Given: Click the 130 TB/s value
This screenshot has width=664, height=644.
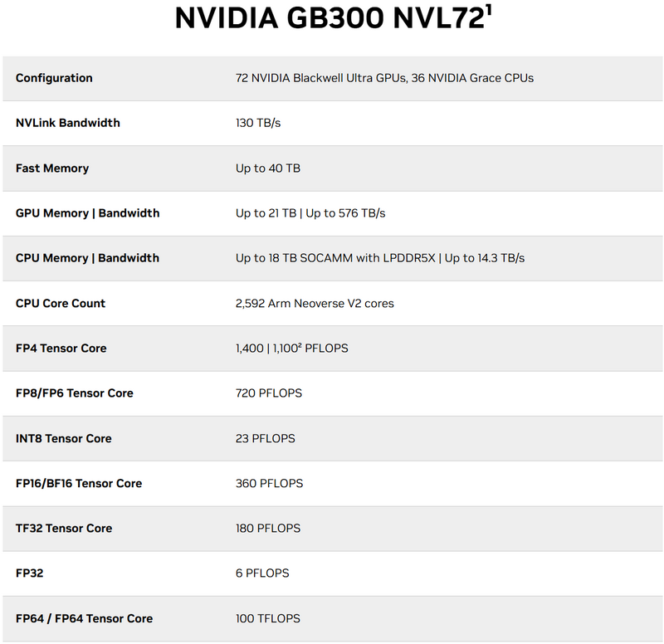Looking at the screenshot, I should pyautogui.click(x=258, y=123).
